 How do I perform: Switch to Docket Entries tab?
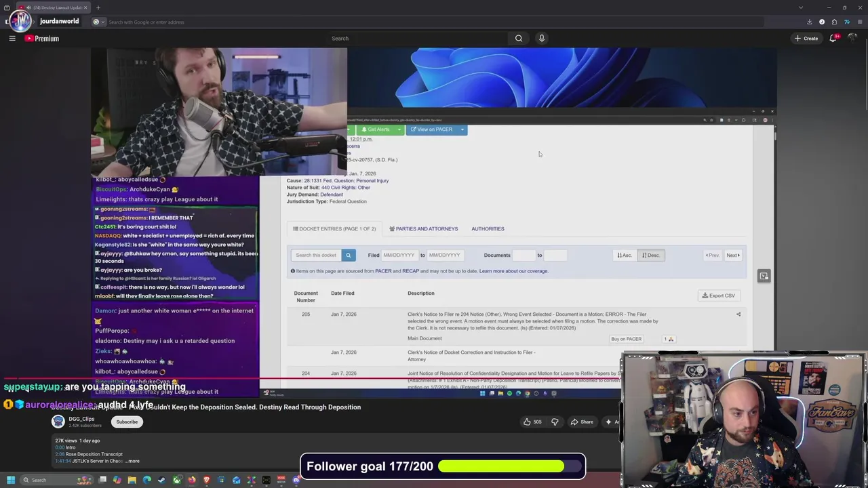(x=334, y=228)
